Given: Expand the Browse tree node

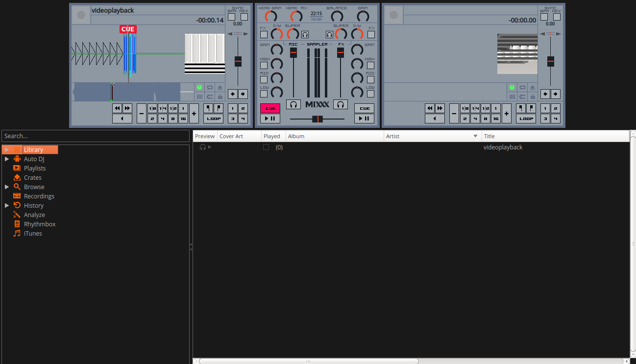Looking at the screenshot, I should click(7, 187).
